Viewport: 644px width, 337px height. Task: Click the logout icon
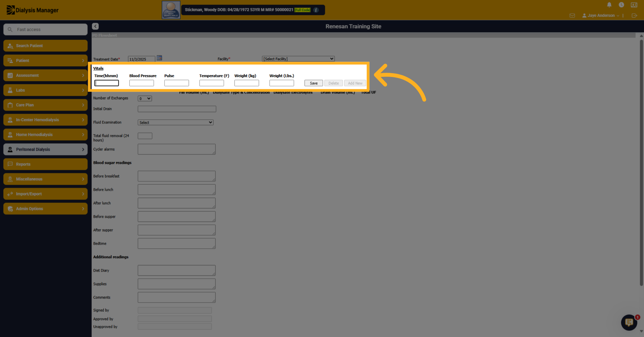coord(634,16)
